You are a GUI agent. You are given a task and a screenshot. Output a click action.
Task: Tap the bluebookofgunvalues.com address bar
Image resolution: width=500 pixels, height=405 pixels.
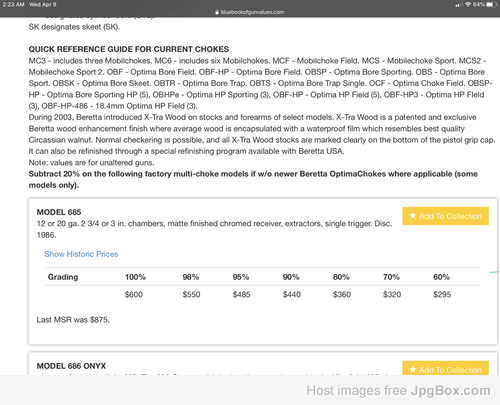pyautogui.click(x=250, y=12)
